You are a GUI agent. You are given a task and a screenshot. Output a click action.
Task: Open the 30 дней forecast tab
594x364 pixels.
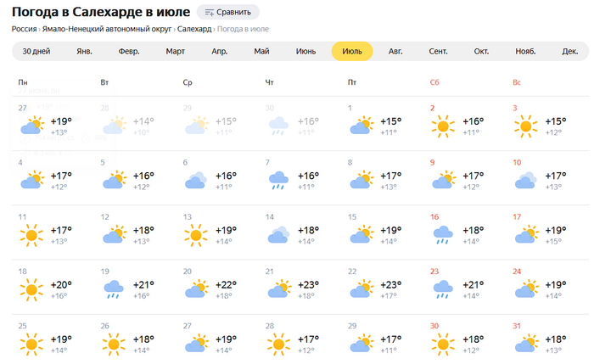(36, 51)
